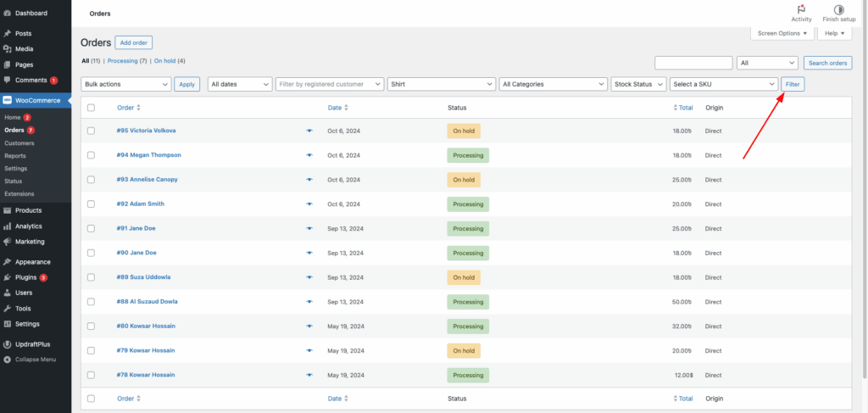The height and width of the screenshot is (413, 868).
Task: Tick the select-all checkbox in table footer
Action: pos(92,399)
